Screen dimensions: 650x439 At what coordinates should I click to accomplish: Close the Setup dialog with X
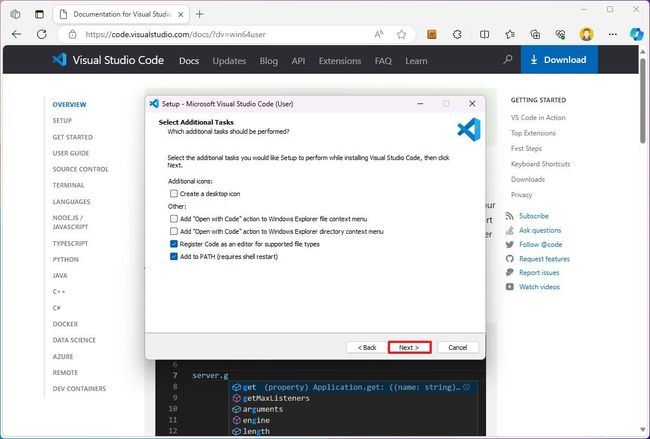[472, 104]
